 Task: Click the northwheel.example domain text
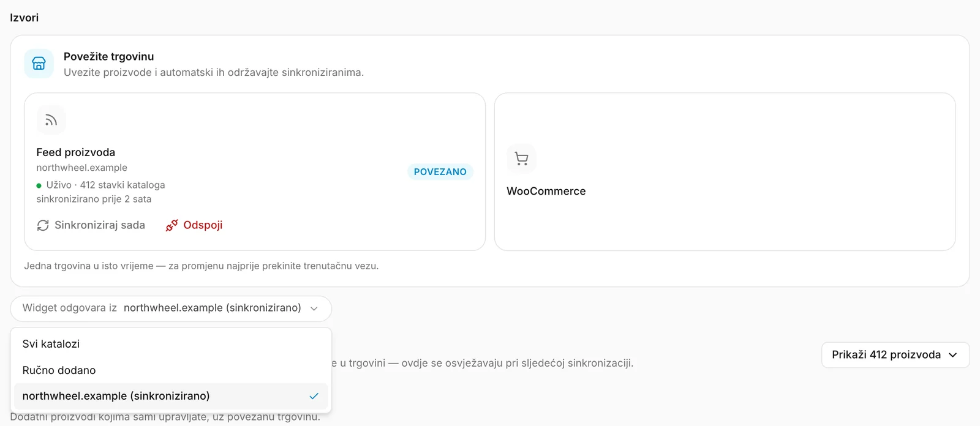coord(82,168)
